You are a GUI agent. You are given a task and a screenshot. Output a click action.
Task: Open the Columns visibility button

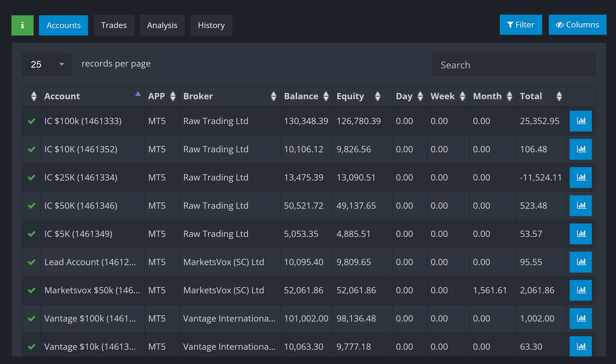coord(577,25)
